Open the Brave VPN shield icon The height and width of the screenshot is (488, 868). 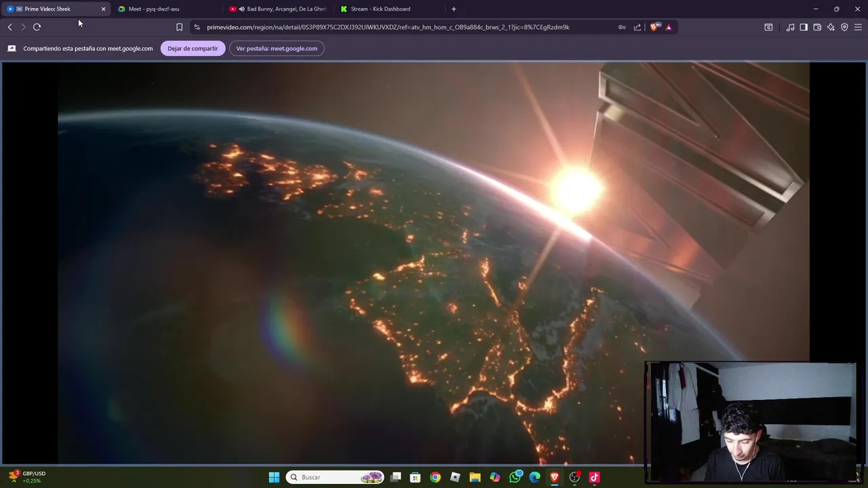point(844,27)
